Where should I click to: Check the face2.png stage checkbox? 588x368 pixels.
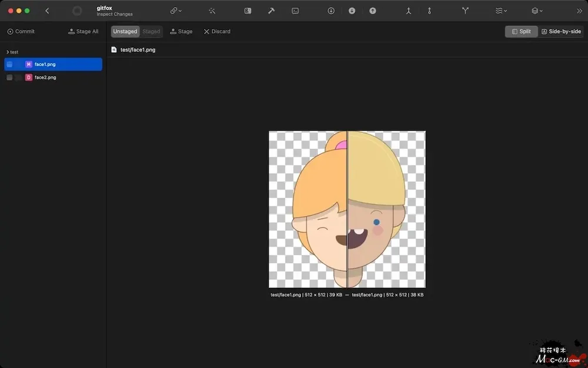(x=10, y=77)
